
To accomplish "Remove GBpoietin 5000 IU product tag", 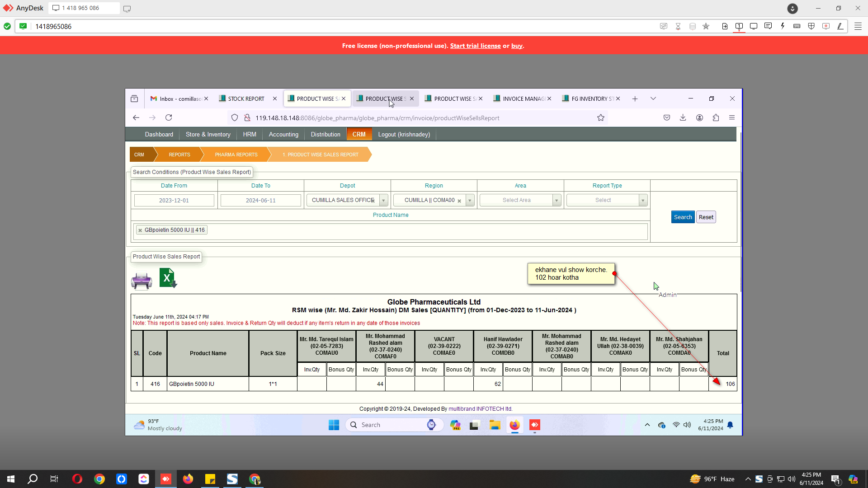I will [x=140, y=230].
